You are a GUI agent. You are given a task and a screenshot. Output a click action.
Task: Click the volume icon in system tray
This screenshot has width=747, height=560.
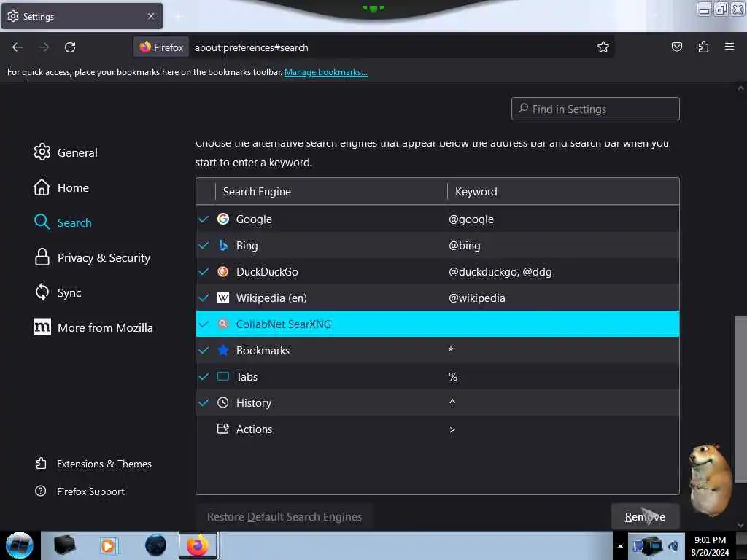[673, 546]
